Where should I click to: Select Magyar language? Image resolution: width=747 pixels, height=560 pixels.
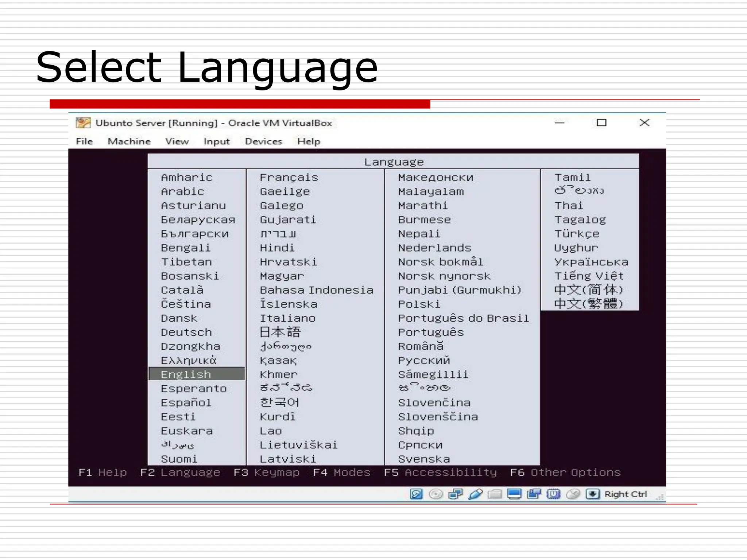click(282, 276)
